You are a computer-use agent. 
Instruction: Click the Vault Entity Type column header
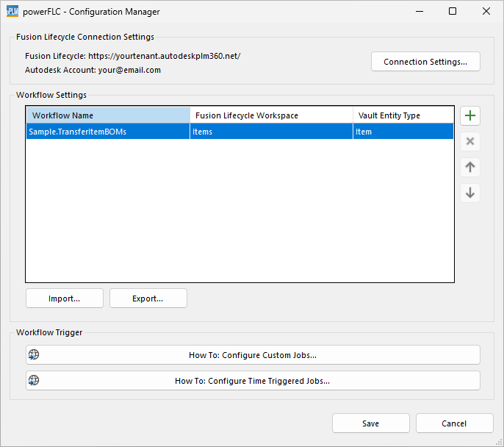(x=403, y=115)
